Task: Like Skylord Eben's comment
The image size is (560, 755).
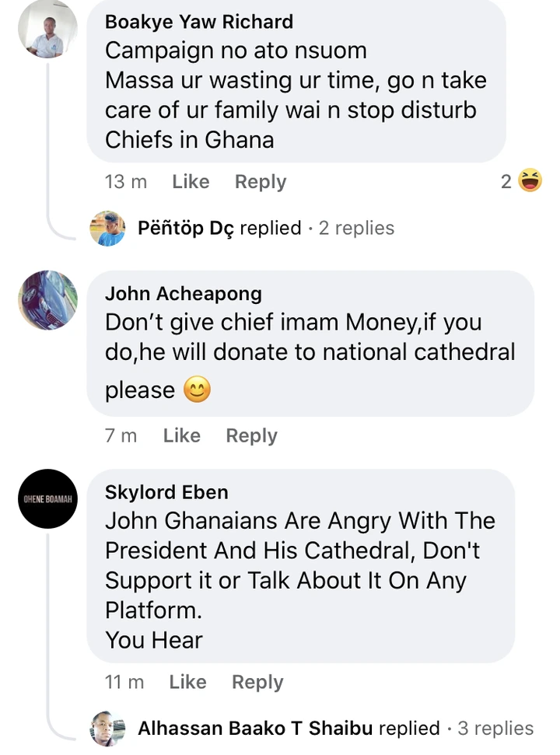Action: coord(187,682)
